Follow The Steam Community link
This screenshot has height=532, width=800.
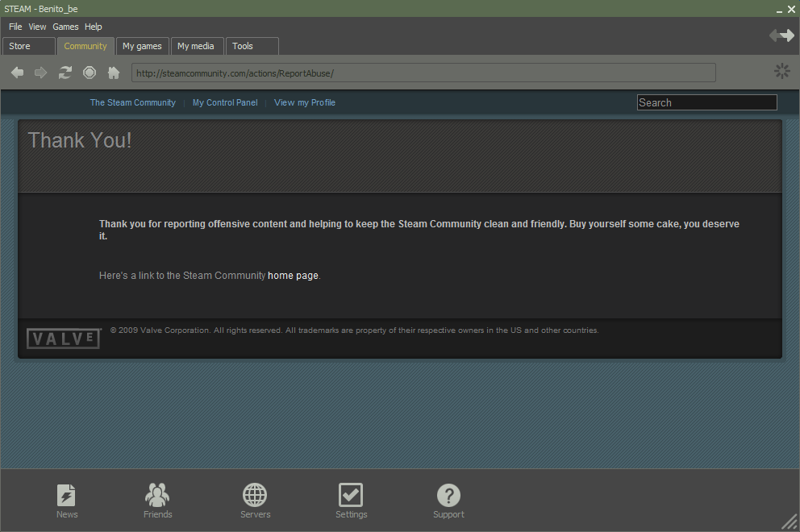tap(132, 102)
